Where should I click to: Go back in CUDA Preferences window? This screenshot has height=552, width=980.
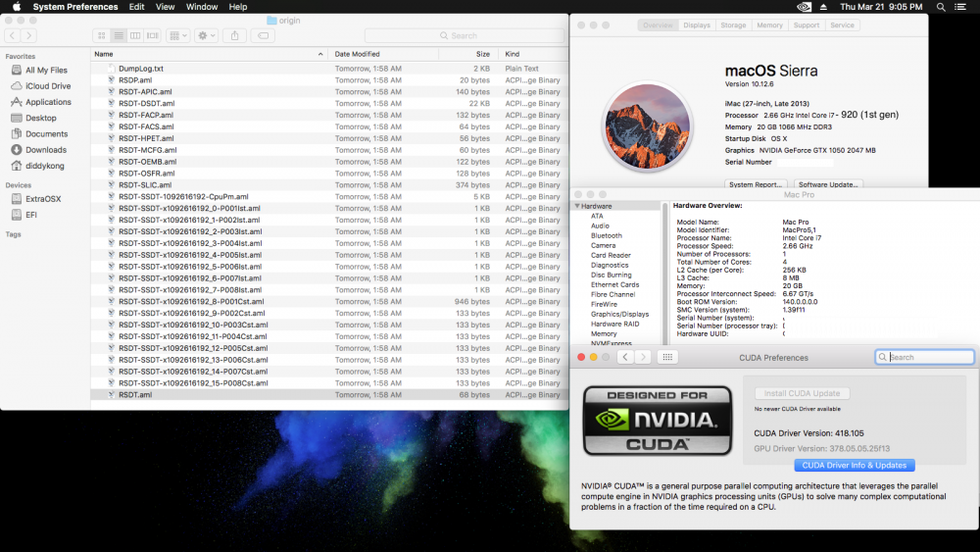click(625, 357)
